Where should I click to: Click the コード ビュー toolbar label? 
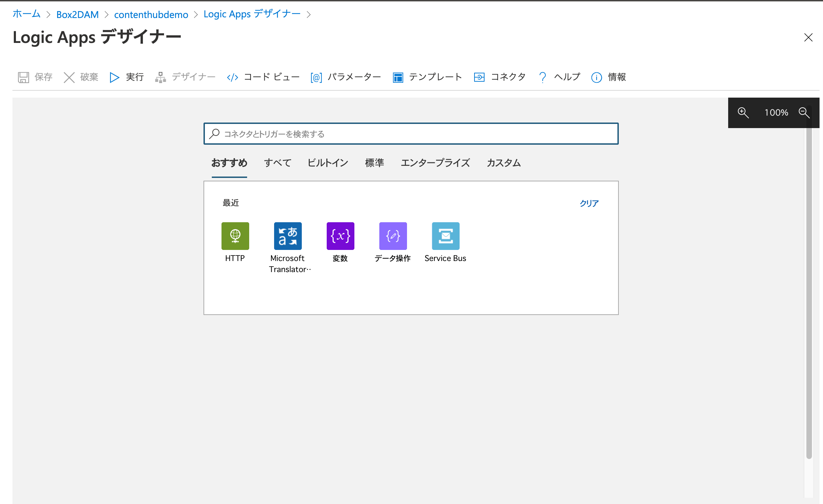[272, 77]
